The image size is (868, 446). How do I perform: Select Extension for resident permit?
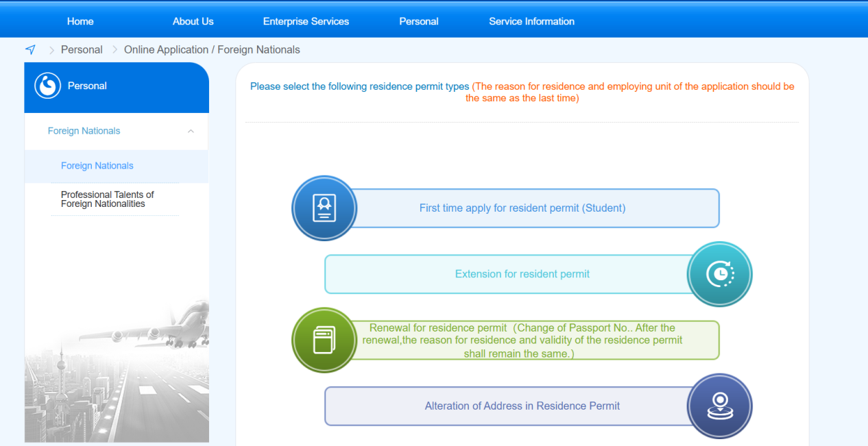522,274
